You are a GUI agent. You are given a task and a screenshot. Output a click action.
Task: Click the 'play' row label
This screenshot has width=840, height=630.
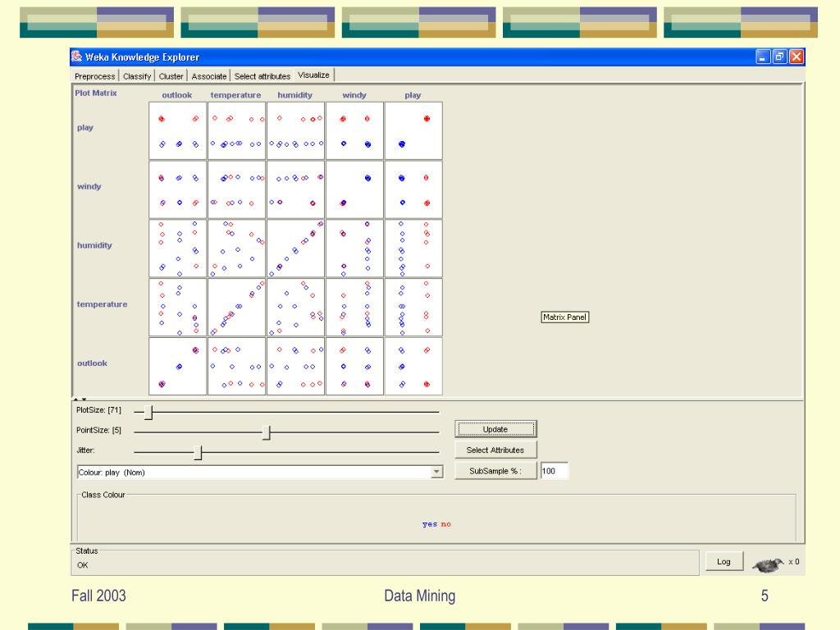click(x=85, y=127)
